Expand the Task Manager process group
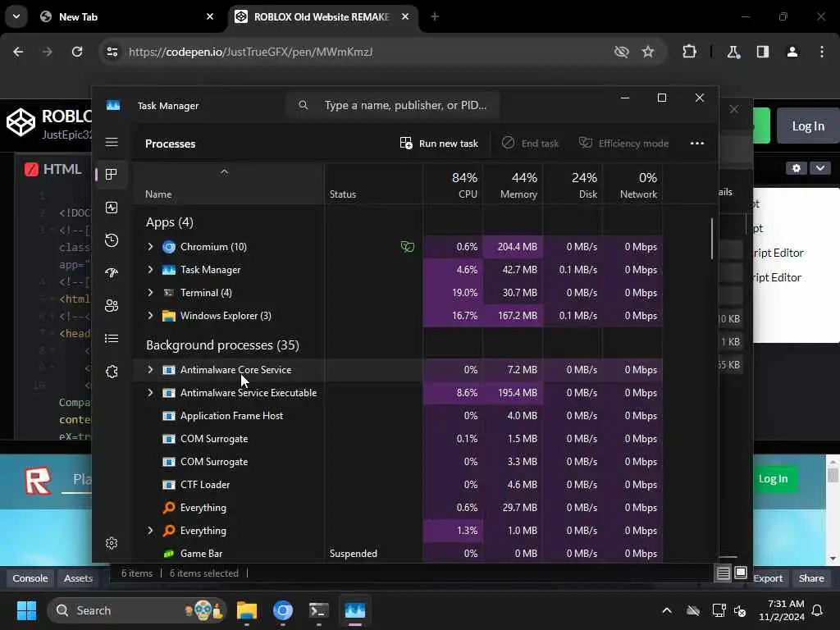 click(151, 269)
